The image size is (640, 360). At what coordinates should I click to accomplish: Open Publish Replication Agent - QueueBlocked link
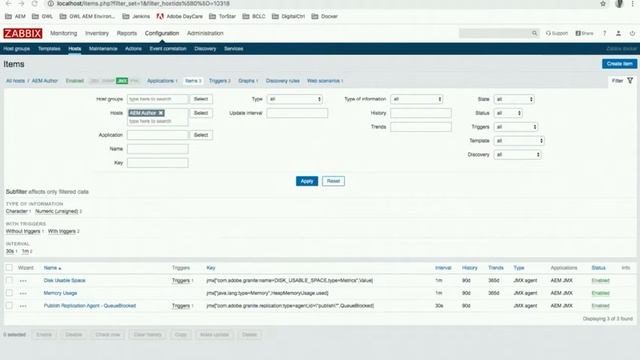[90, 306]
